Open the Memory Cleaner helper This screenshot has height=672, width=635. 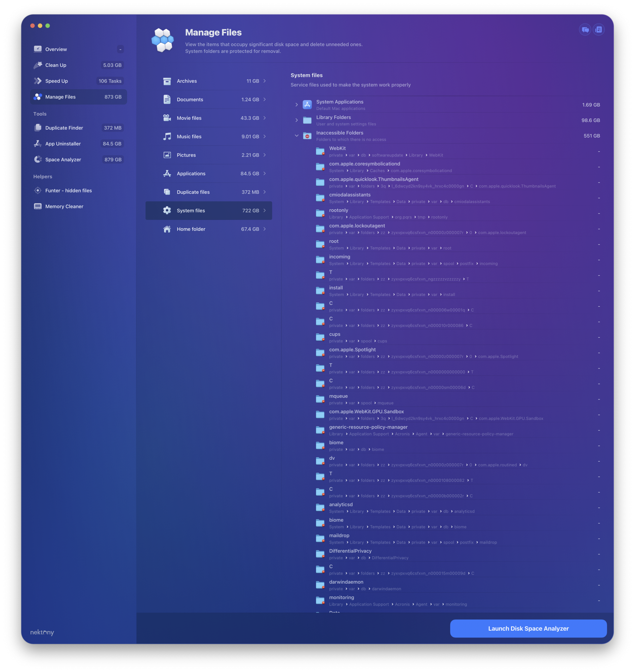pos(79,206)
